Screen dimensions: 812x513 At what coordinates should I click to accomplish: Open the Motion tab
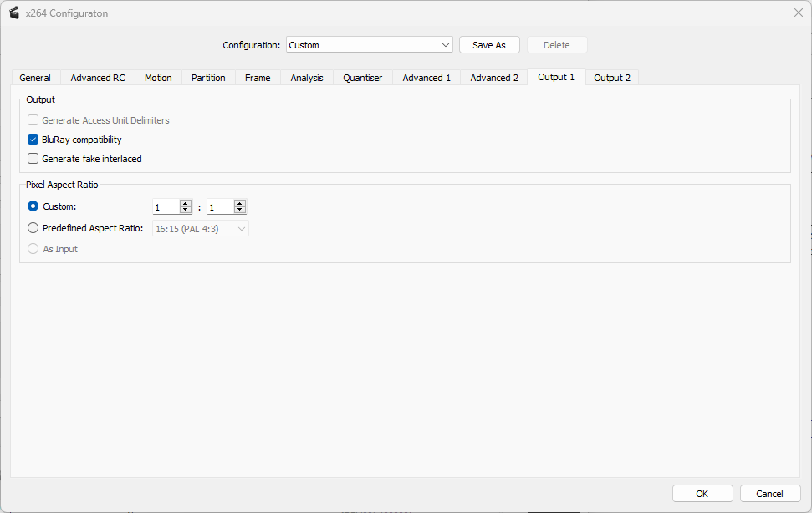coord(158,78)
